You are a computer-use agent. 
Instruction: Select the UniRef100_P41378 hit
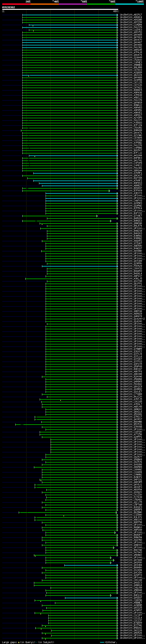point(131,100)
